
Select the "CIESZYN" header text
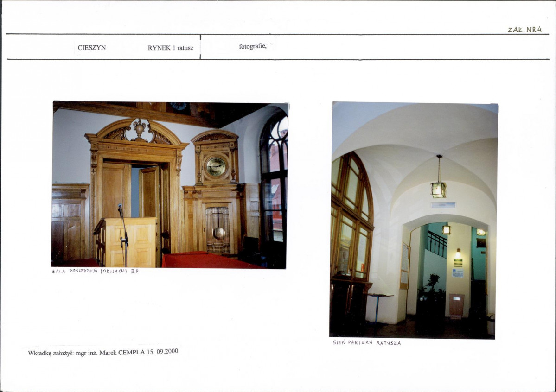(92, 47)
